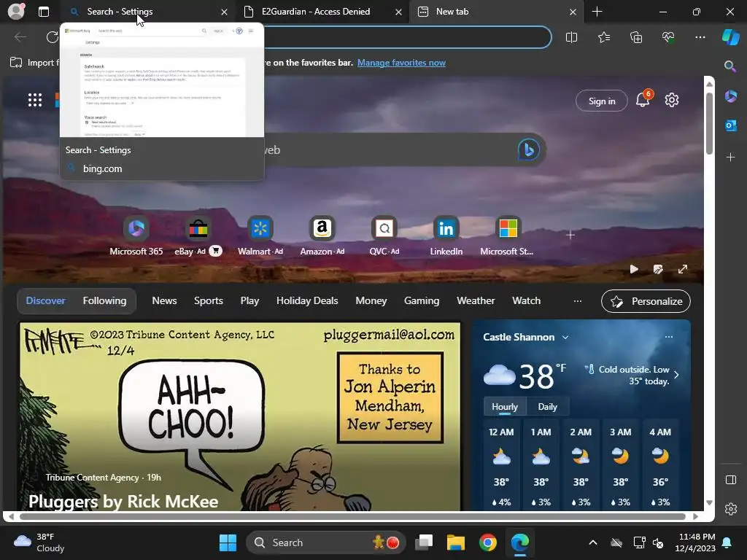Open the Favorites star icon
This screenshot has width=747, height=560.
tap(603, 37)
